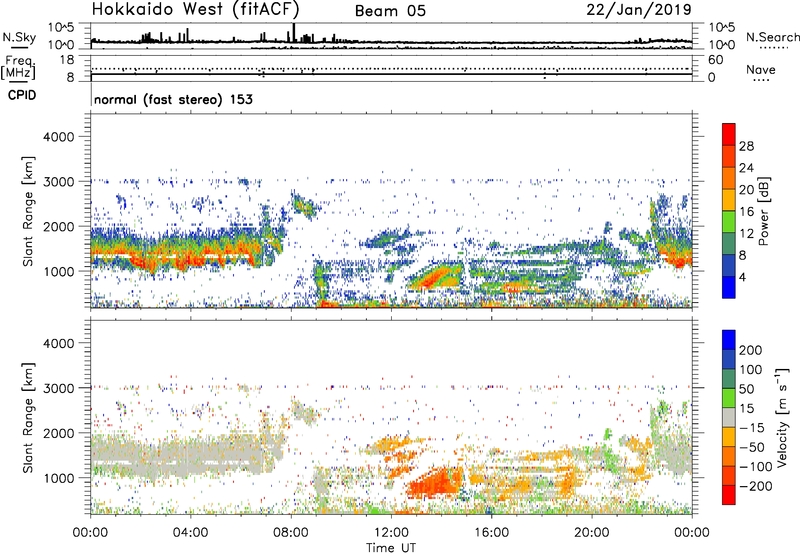
Task: Click the 'Power [dB]' colorbar label
Action: [763, 211]
